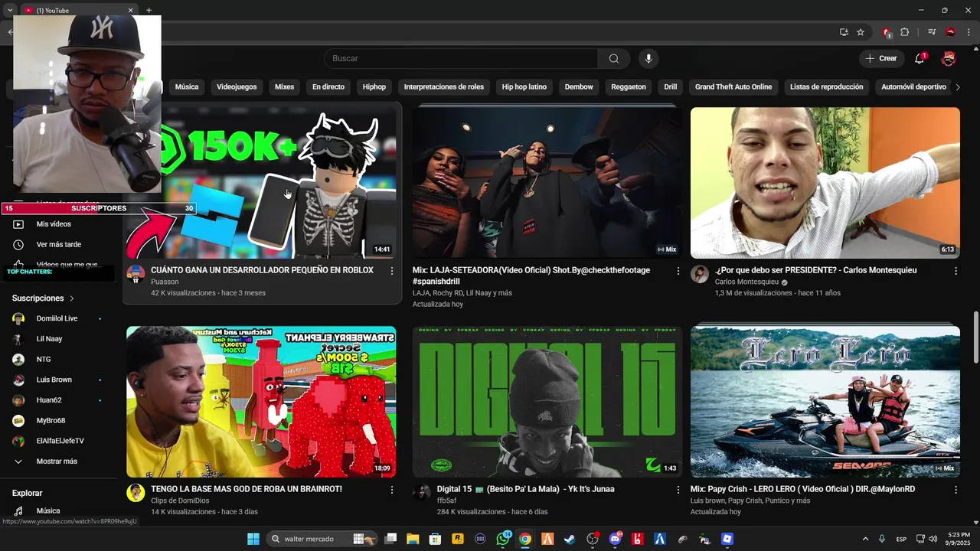980x551 pixels.
Task: Open Clips de DomiDios channel avatar
Action: 136,494
